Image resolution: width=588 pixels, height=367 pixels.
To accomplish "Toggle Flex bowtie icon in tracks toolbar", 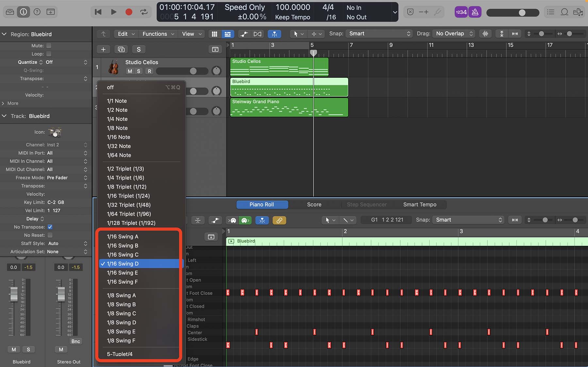I will 257,34.
